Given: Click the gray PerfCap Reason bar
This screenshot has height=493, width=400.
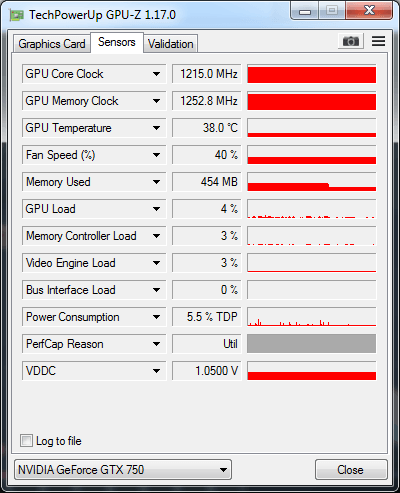Looking at the screenshot, I should [x=312, y=344].
